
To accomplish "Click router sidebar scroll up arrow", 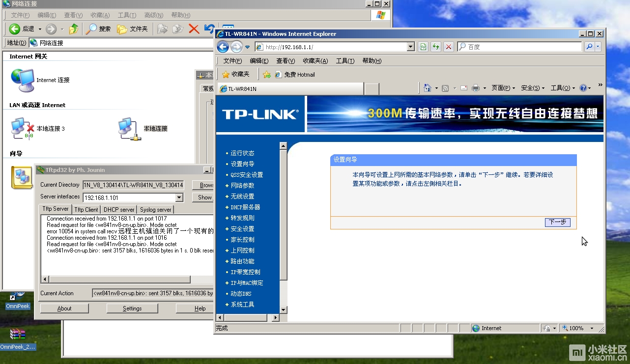I will click(x=283, y=146).
